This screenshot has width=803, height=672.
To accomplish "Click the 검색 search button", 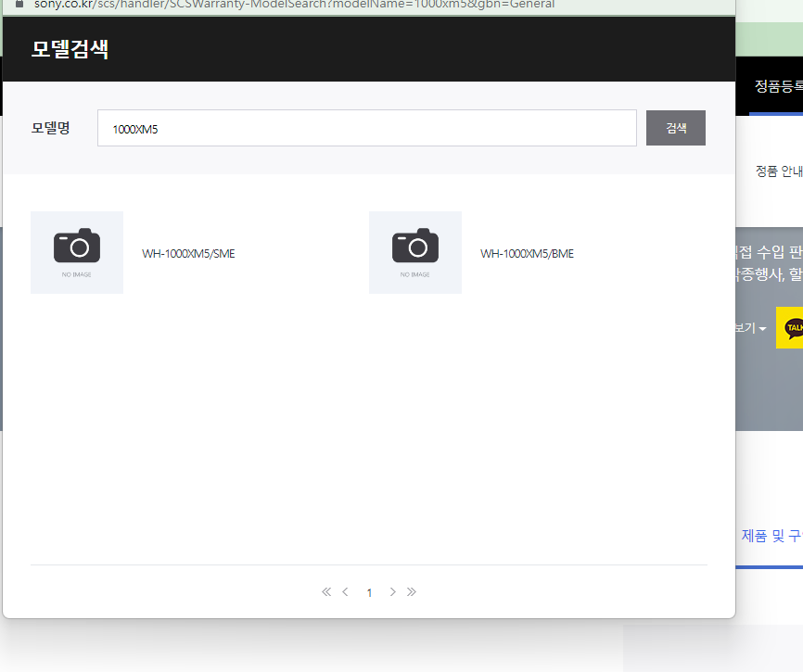I will pos(675,128).
